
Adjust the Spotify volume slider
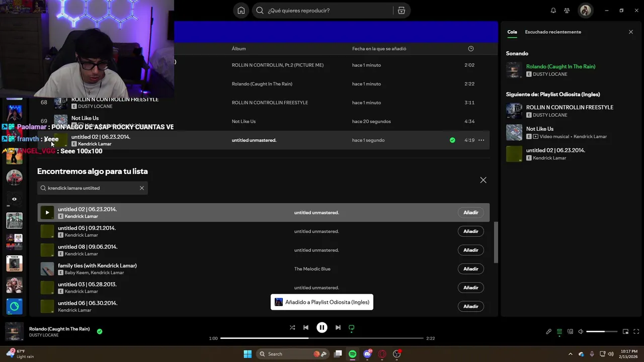(x=602, y=332)
